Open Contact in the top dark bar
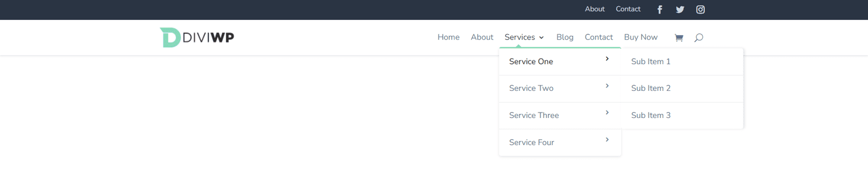This screenshot has width=868, height=174. 628,9
